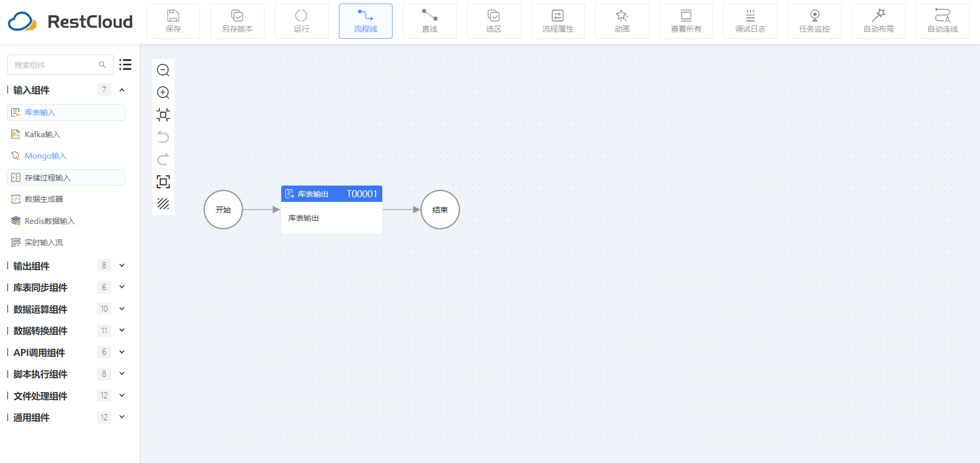The image size is (980, 463).
Task: Click the 输入组件 category title
Action: pos(31,90)
